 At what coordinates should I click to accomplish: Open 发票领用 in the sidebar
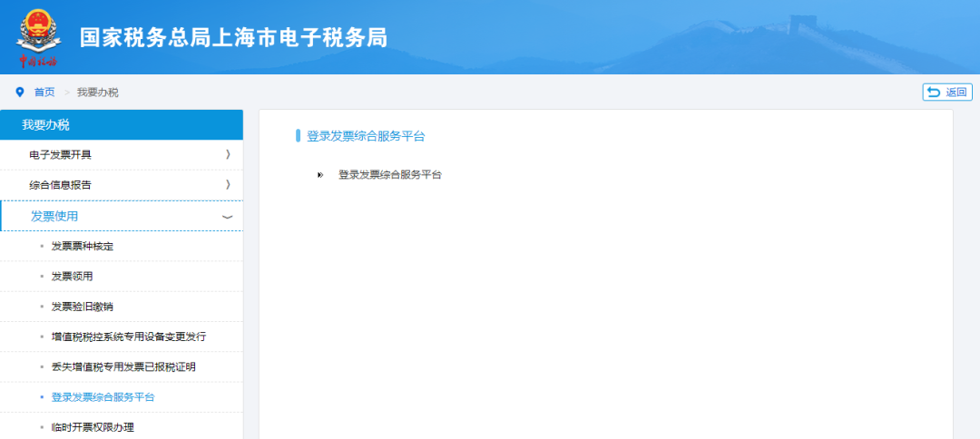point(72,277)
